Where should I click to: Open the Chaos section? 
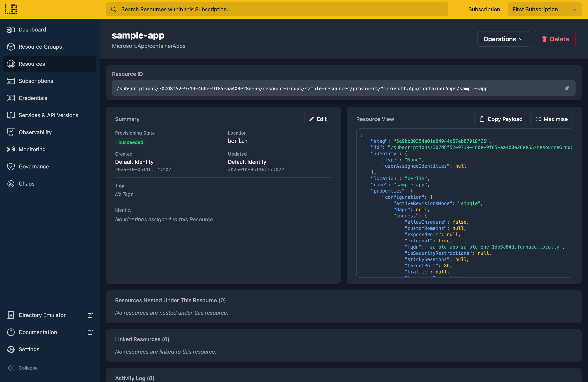point(50,184)
